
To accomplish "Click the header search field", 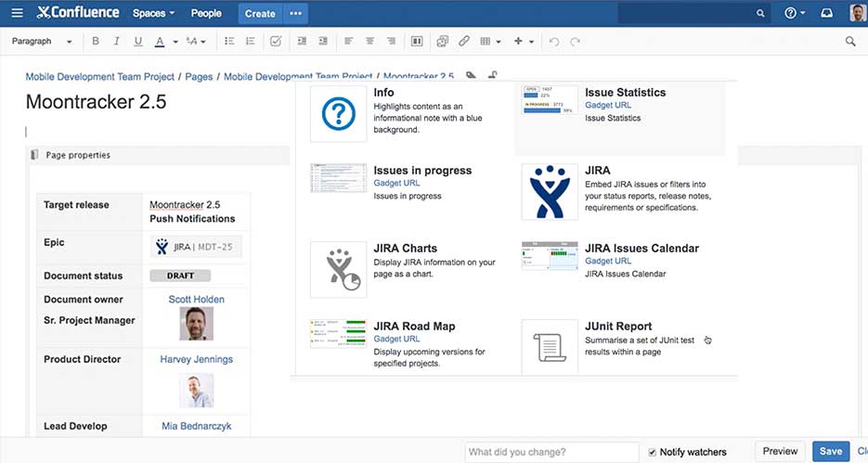I will (693, 13).
